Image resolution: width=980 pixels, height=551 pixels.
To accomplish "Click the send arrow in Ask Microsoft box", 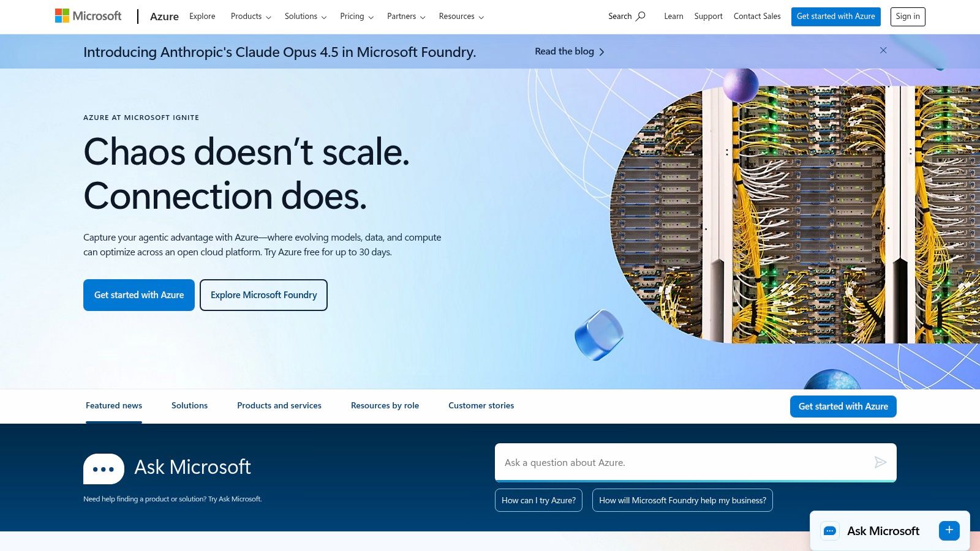I will [881, 463].
